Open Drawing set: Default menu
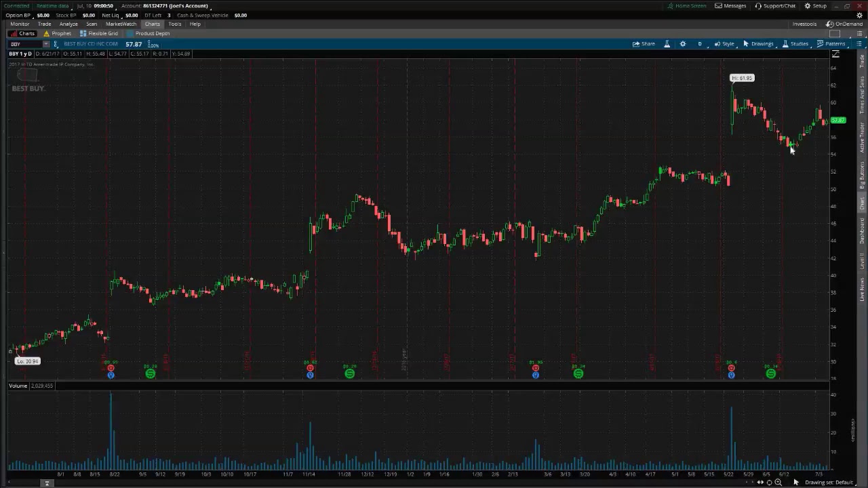Viewport: 868px width, 488px height. 829,483
